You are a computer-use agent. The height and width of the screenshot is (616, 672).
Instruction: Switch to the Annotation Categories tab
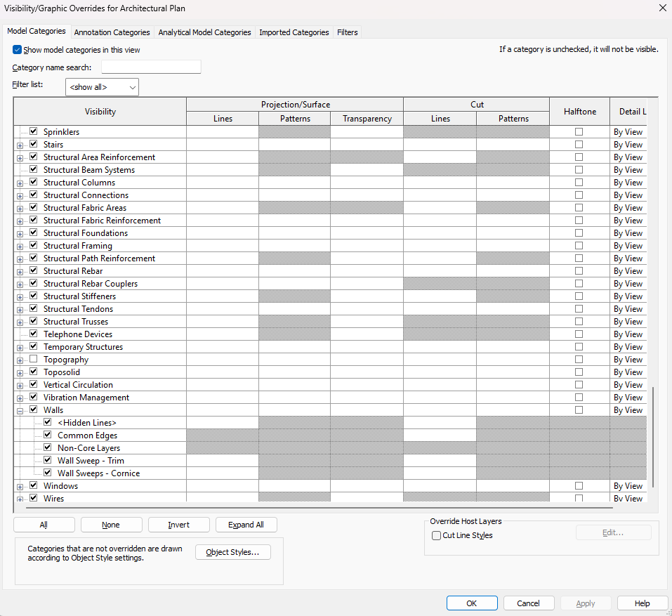[112, 32]
